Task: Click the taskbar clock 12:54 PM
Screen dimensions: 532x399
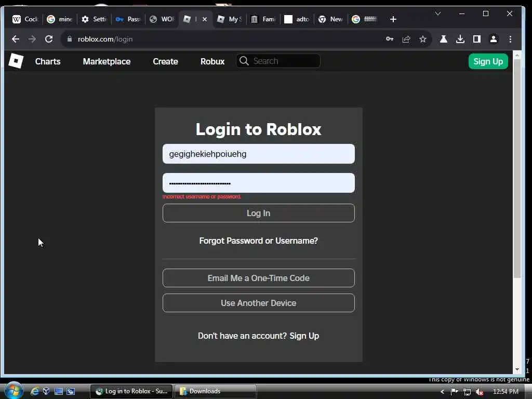Action: (x=506, y=392)
